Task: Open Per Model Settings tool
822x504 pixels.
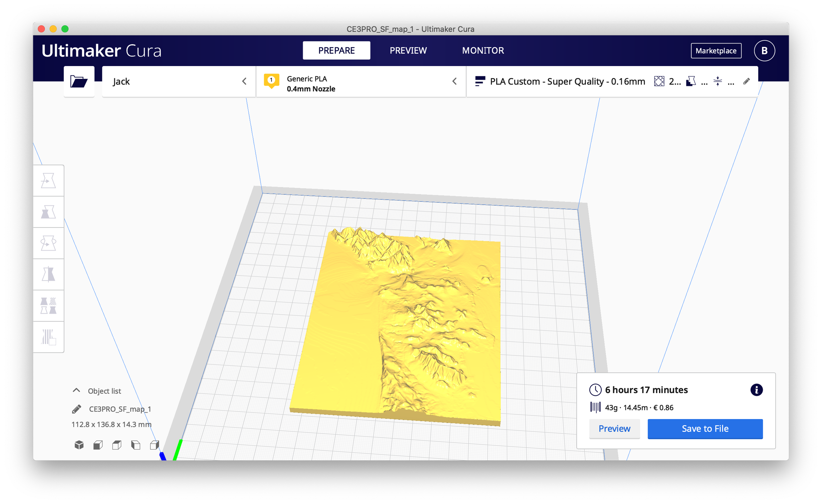Action: tap(48, 304)
